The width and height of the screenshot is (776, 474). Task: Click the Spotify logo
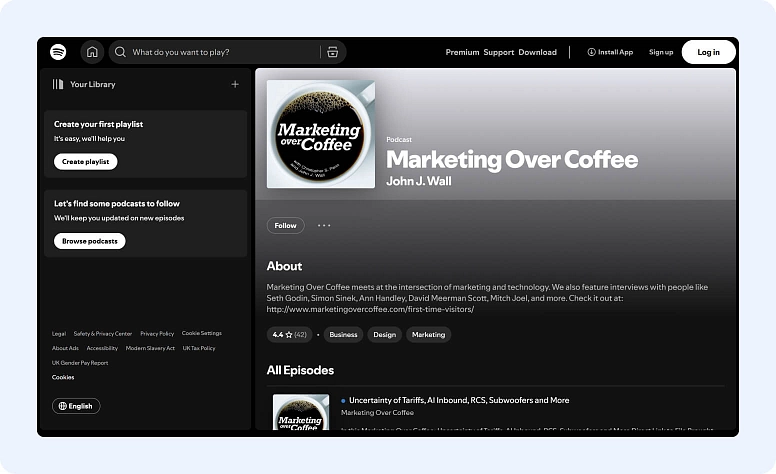[x=58, y=52]
